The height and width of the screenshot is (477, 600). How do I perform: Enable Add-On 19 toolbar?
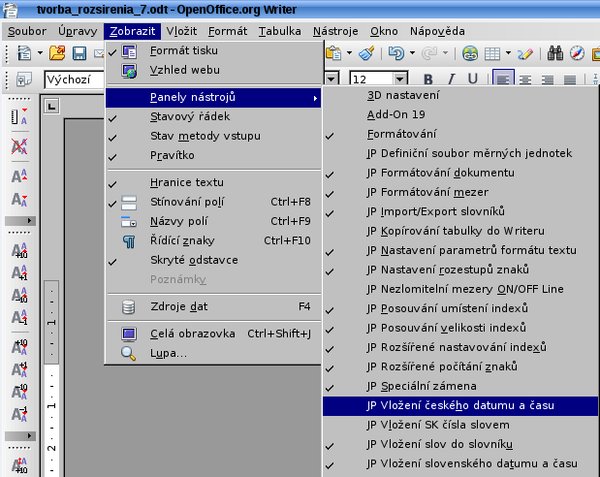pyautogui.click(x=460, y=115)
